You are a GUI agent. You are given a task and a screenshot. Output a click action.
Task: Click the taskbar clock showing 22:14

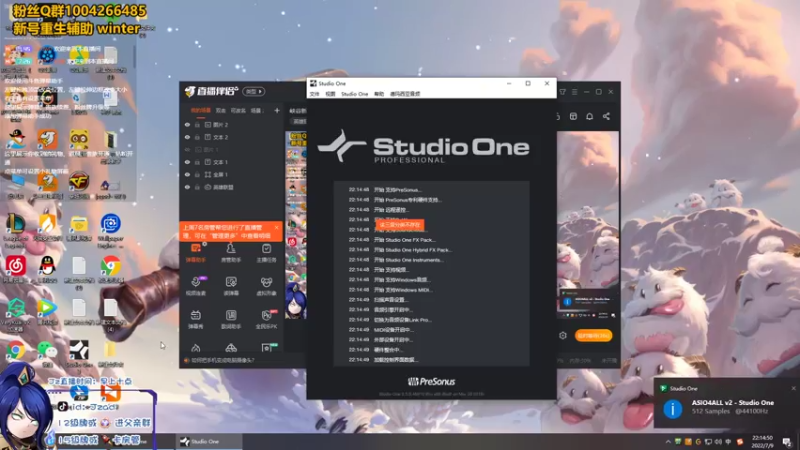762,442
